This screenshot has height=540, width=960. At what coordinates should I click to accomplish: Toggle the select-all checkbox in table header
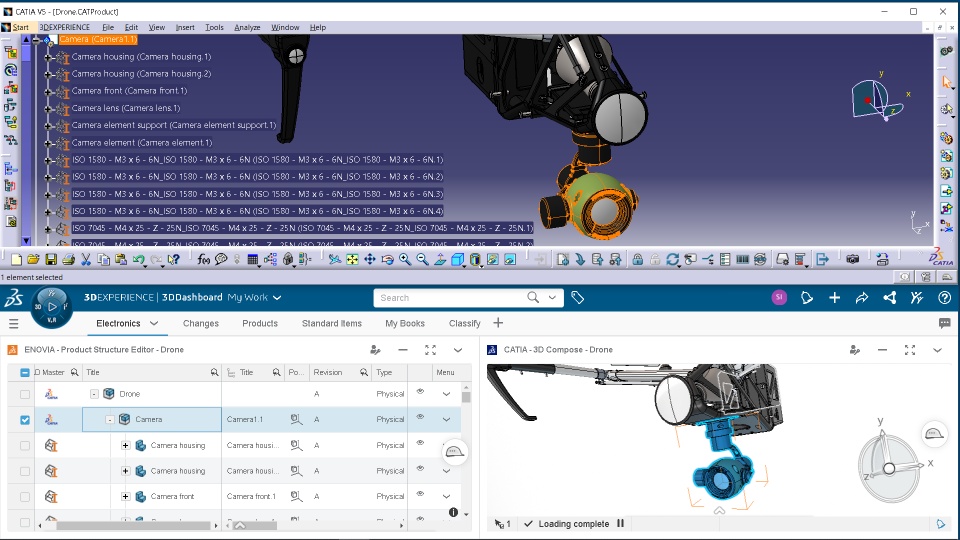pyautogui.click(x=24, y=372)
